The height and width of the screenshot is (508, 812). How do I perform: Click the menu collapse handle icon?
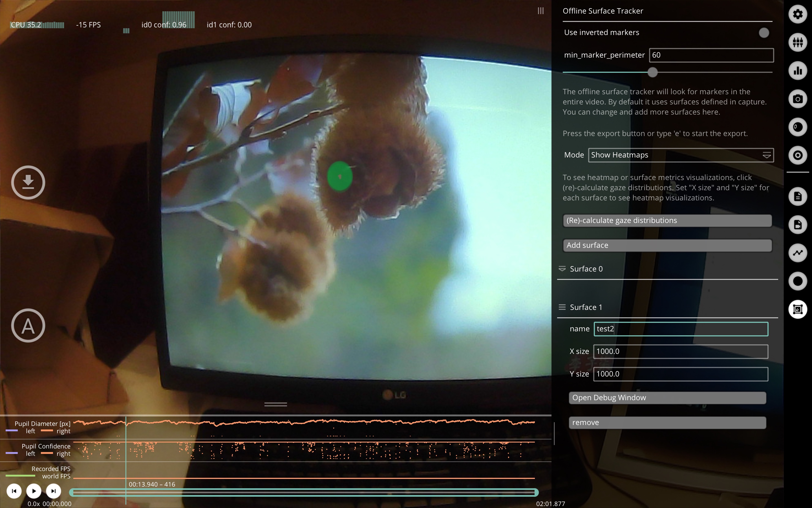[540, 11]
